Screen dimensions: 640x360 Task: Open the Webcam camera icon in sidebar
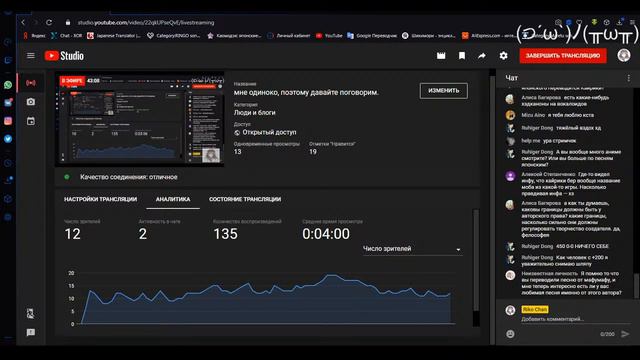click(31, 102)
